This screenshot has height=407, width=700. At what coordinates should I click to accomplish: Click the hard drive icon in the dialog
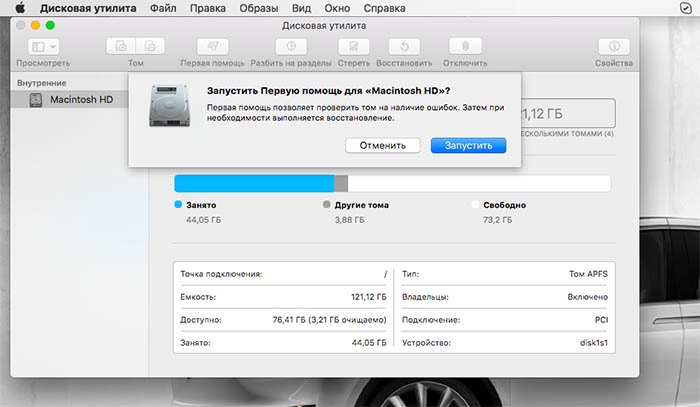pos(169,106)
